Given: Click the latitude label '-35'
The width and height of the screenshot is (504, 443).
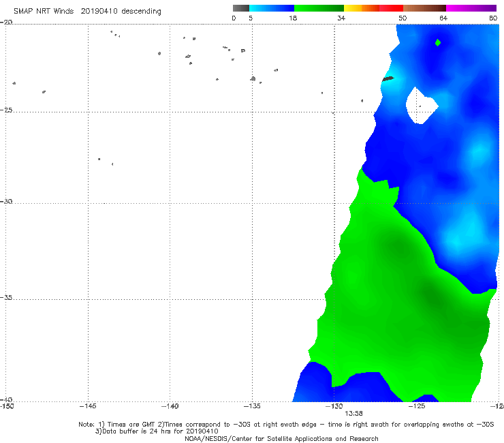Looking at the screenshot, I should pos(6,298).
